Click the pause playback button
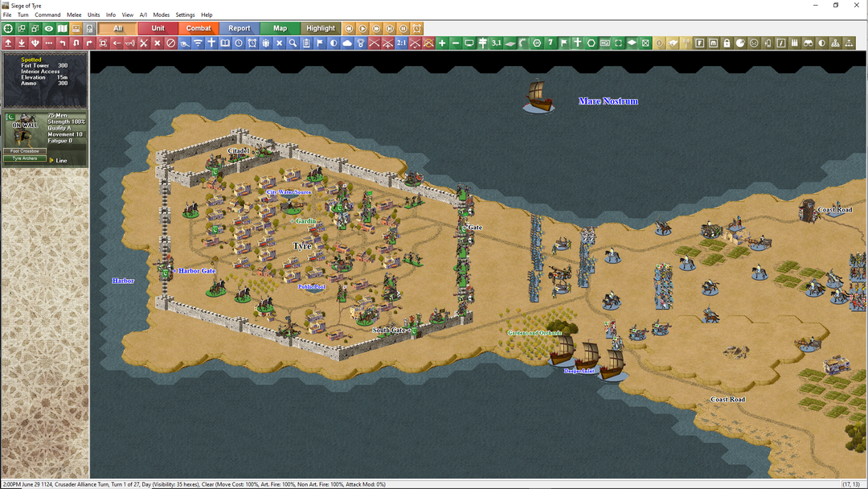Image resolution: width=868 pixels, height=489 pixels. point(403,28)
